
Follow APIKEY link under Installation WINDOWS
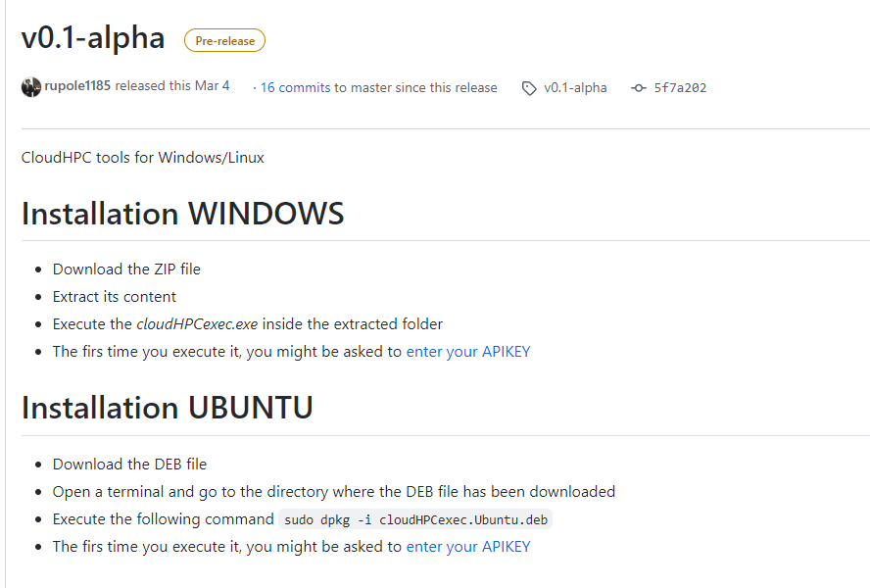(468, 352)
